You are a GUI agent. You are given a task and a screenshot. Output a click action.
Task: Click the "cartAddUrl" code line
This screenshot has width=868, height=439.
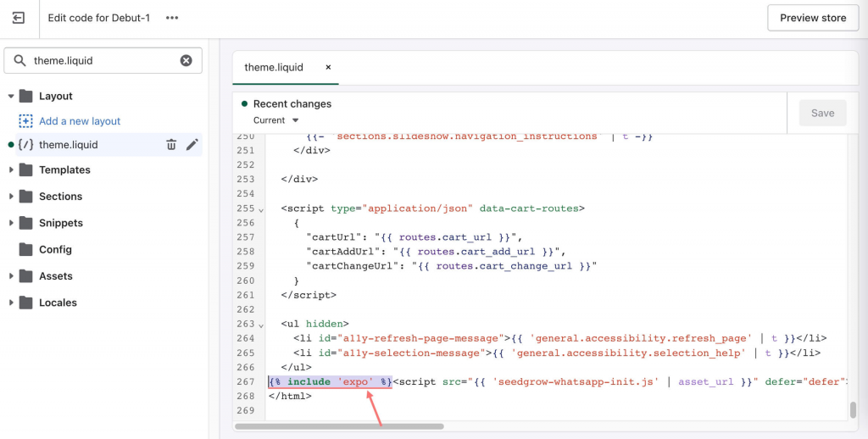click(x=437, y=252)
